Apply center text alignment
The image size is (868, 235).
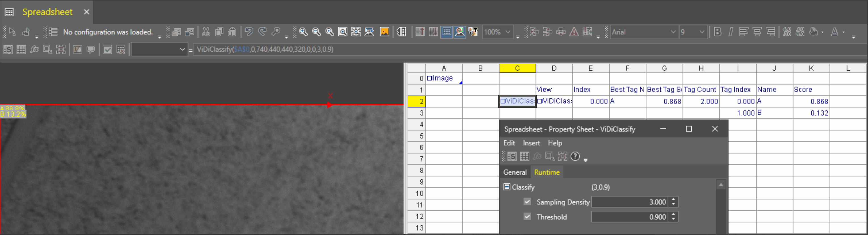(x=757, y=32)
